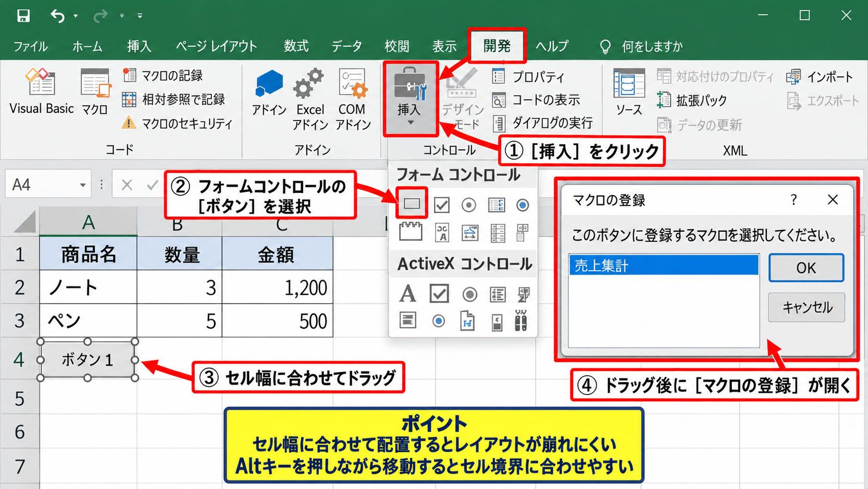Select 売上集計 macro in list
Screen dimensions: 868x489
663,266
